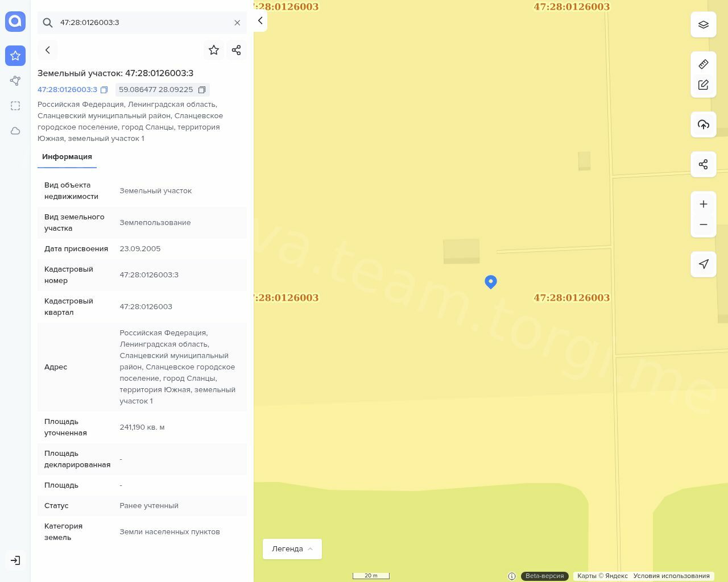Open Favorites section in left sidebar
Image resolution: width=728 pixels, height=582 pixels.
tap(15, 56)
